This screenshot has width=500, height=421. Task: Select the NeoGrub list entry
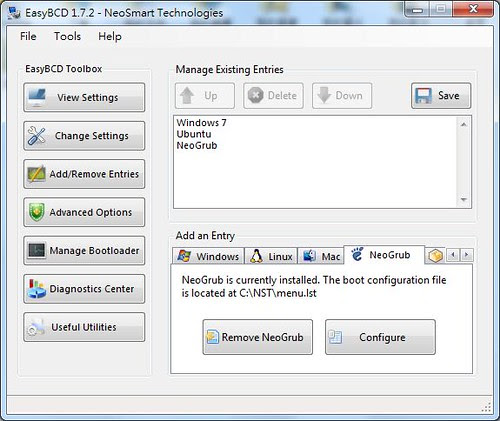pyautogui.click(x=197, y=145)
